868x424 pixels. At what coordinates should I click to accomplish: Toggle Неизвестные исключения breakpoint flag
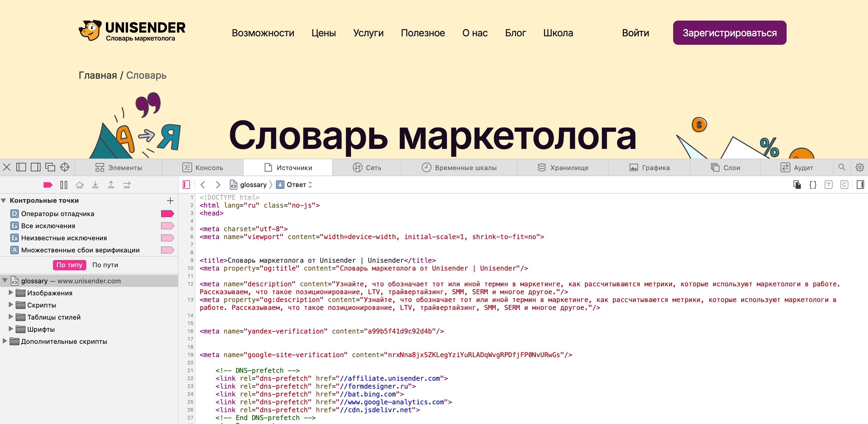click(168, 238)
